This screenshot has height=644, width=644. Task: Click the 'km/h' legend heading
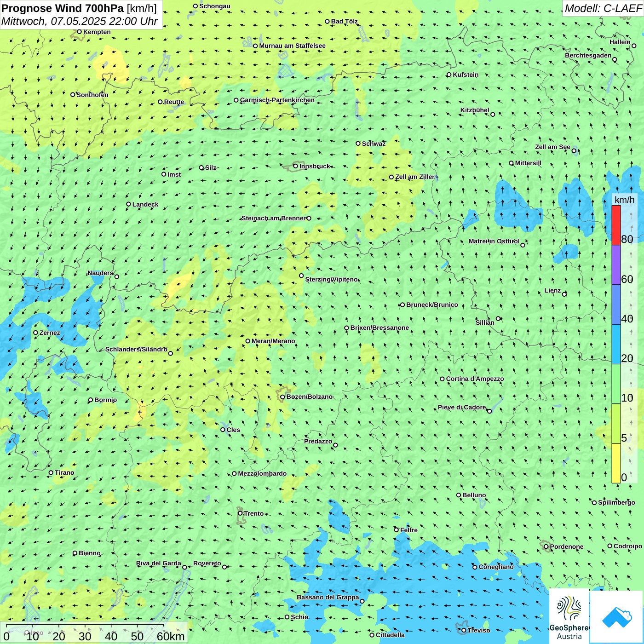[x=624, y=200]
